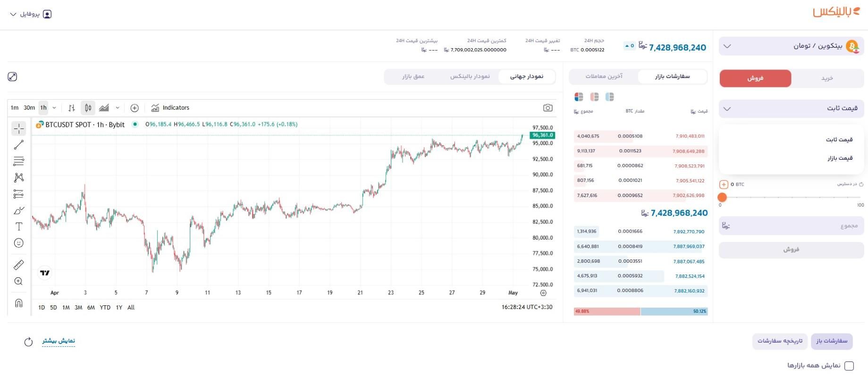Choose the ruler measure tool
Viewport: 868px width, 378px height.
[18, 265]
